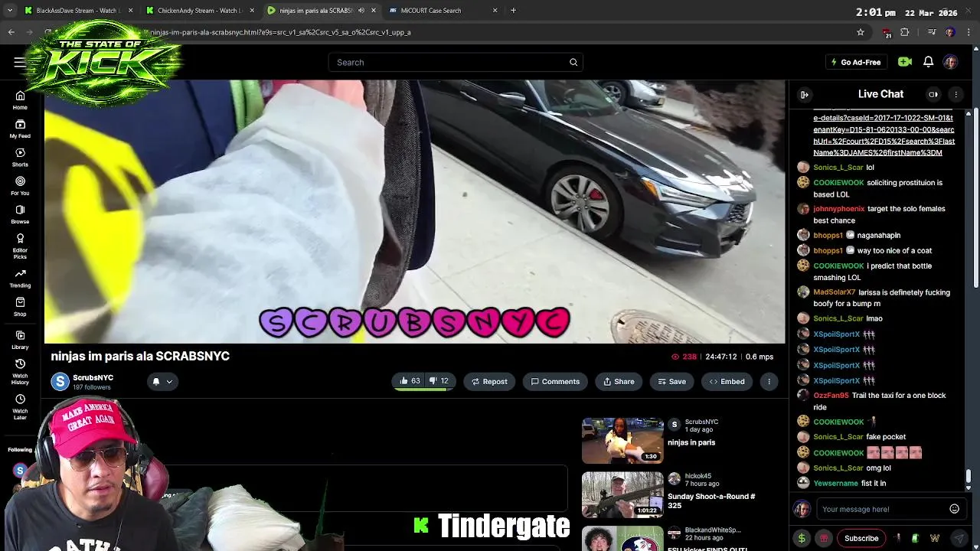Pop out the live chat window

tap(933, 94)
